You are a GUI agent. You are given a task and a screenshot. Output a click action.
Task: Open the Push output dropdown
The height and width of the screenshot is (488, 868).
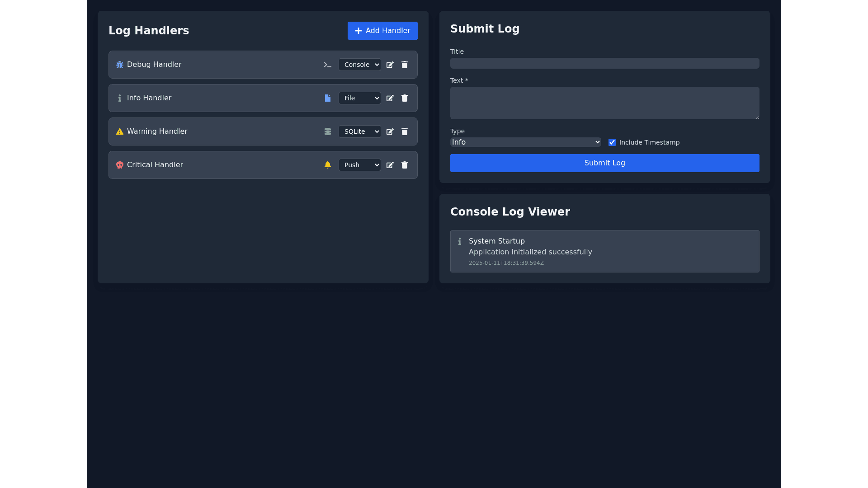pos(360,165)
